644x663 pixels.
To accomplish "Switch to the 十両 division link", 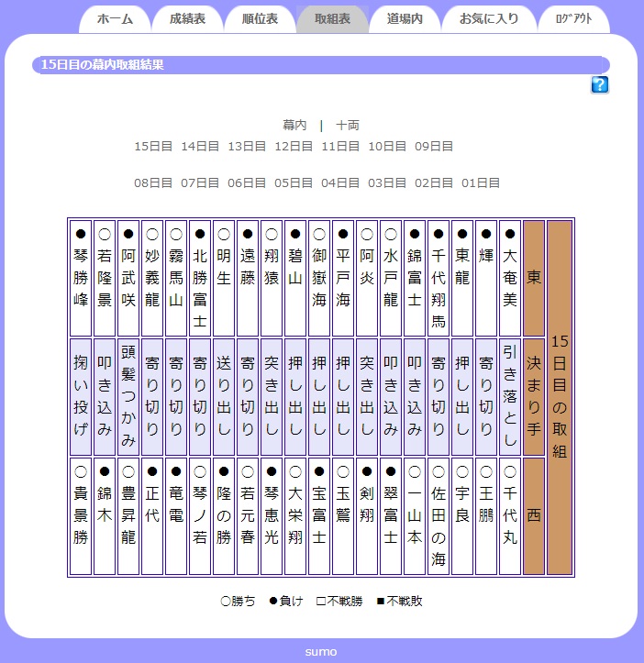I will click(348, 125).
